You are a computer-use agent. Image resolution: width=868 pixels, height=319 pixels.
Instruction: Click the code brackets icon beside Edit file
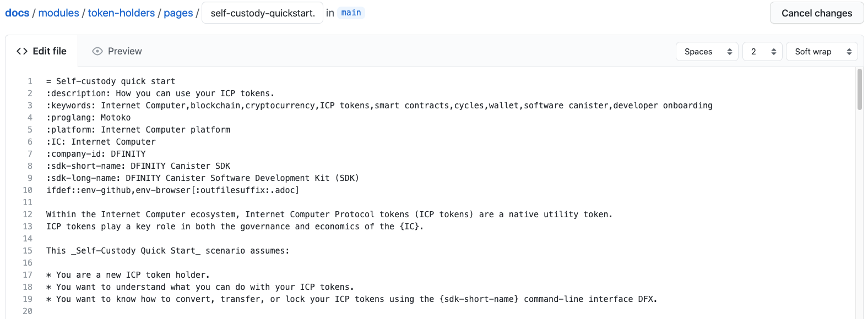[22, 51]
